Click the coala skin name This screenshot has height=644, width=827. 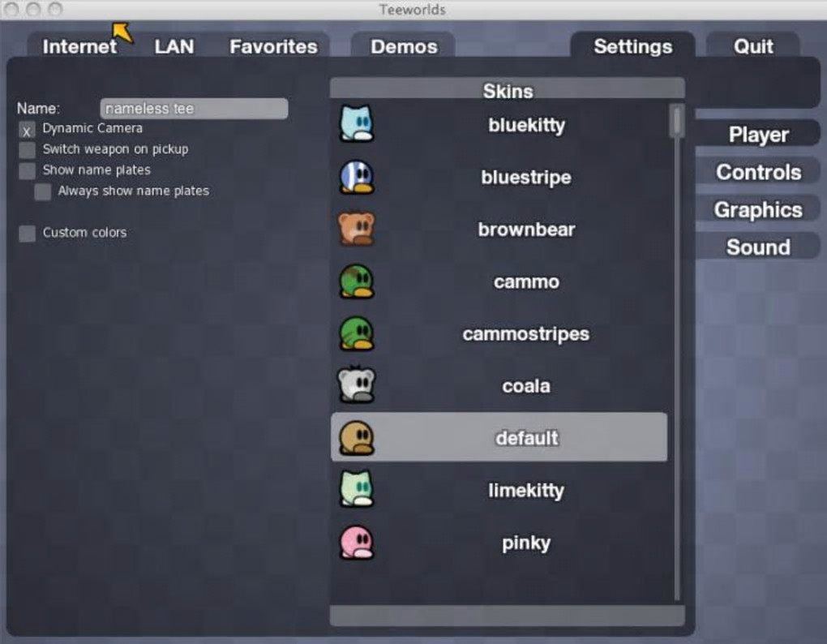point(526,386)
